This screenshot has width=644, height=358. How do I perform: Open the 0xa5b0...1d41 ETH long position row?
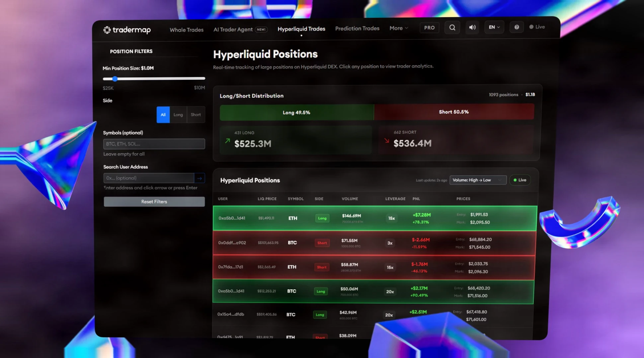(375, 218)
